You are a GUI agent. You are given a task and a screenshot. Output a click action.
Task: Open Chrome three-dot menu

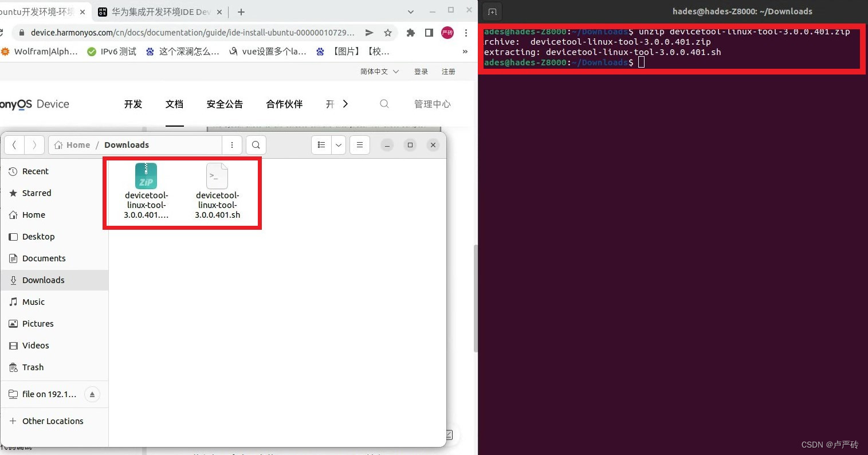[466, 33]
